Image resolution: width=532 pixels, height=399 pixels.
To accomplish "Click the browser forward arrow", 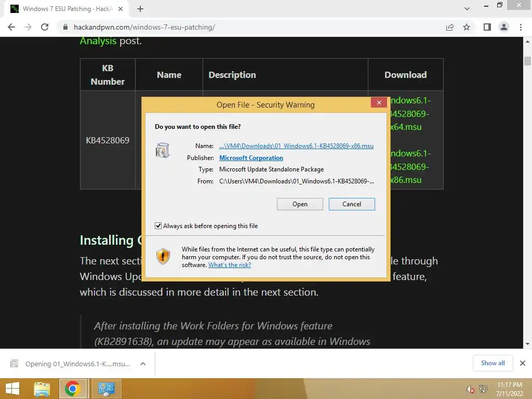I will point(28,27).
